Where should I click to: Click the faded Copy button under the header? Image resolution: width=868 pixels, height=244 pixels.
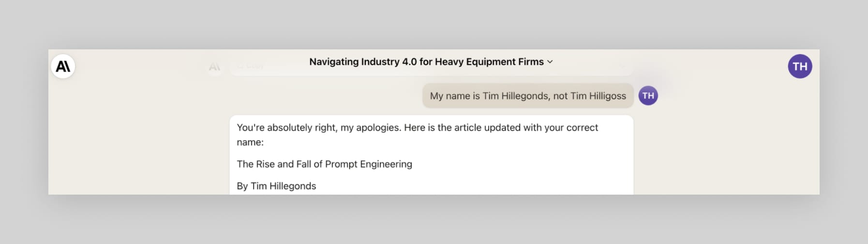point(251,66)
